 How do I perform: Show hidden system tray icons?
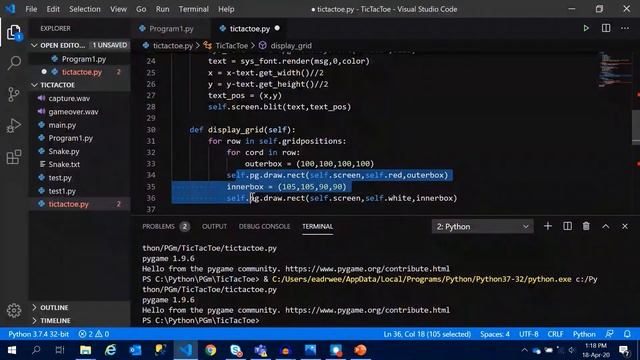[524, 350]
